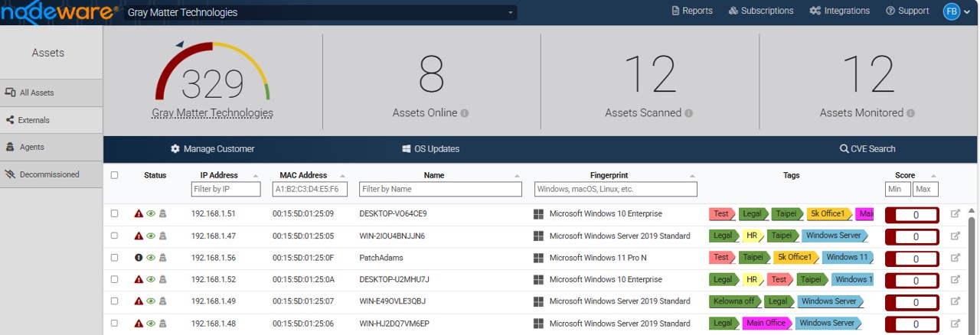The height and width of the screenshot is (335, 980).
Task: Click monitored eye icon for 192.168.1.51
Action: click(x=151, y=214)
